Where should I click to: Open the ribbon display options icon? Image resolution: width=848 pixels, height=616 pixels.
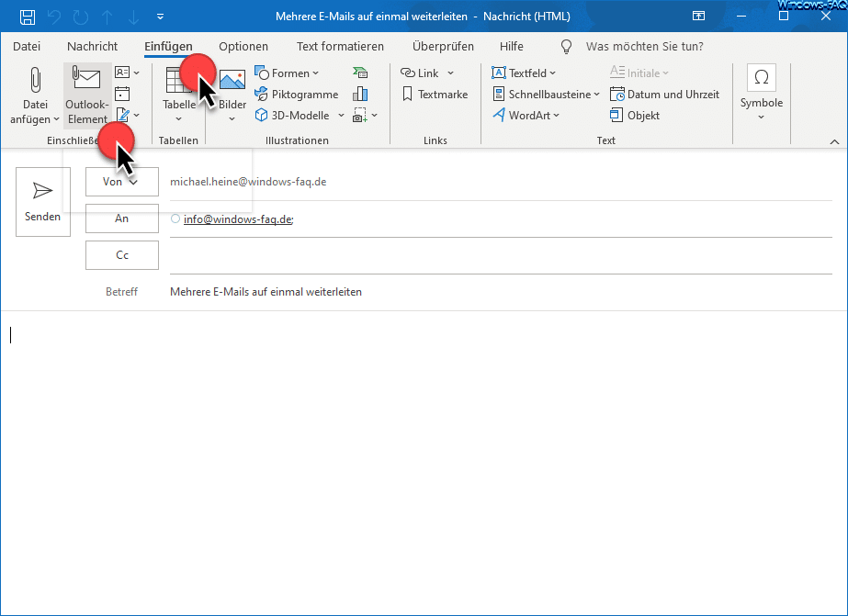click(699, 17)
